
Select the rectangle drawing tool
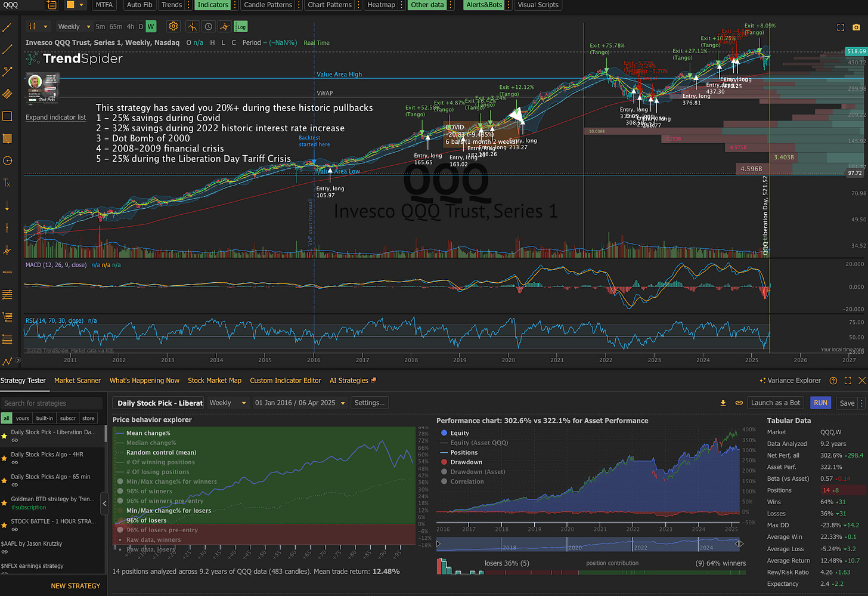coord(7,116)
